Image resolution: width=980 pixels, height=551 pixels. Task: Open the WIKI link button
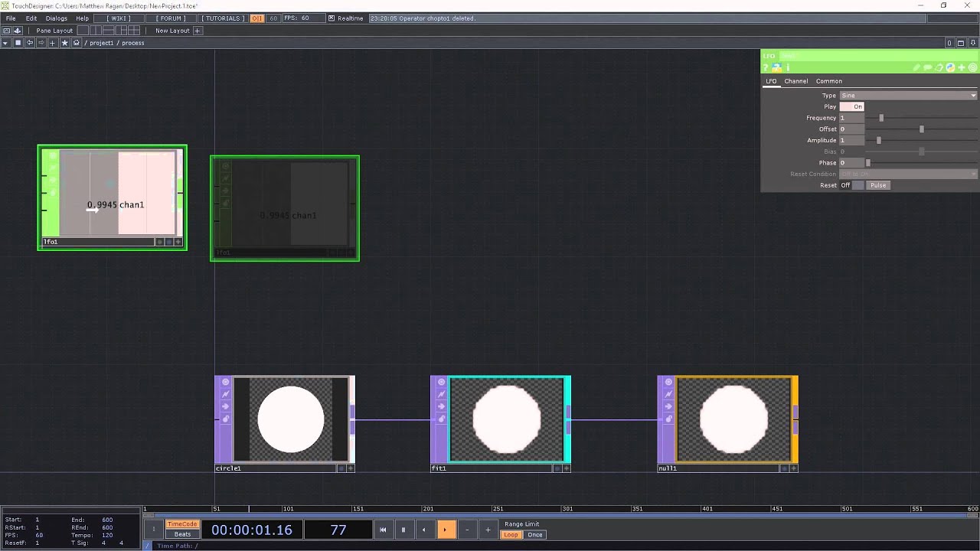click(x=118, y=18)
